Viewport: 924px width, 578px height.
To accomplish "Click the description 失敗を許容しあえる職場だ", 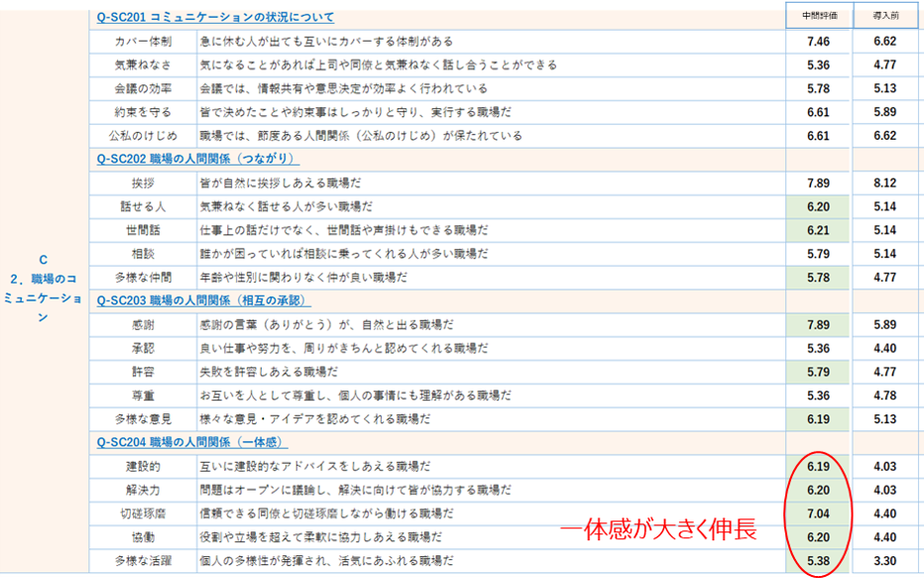I will tap(269, 372).
